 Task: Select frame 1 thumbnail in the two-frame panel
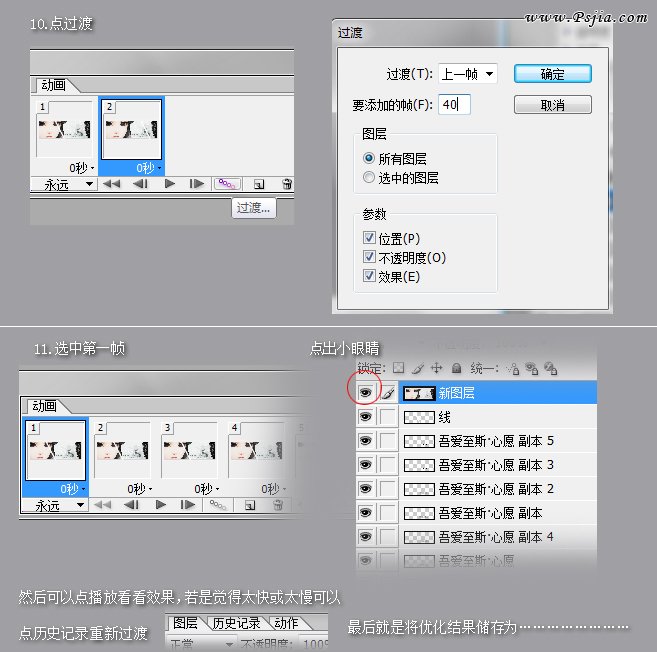pyautogui.click(x=64, y=129)
